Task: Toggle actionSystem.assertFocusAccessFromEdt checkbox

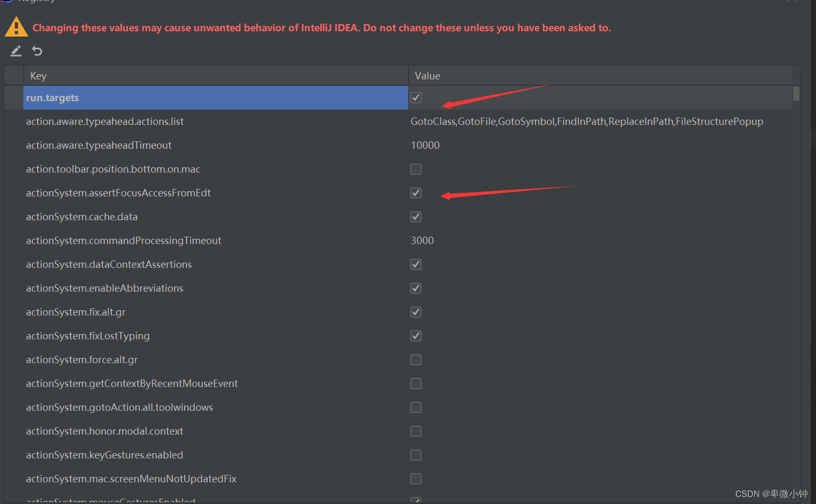Action: coord(416,193)
